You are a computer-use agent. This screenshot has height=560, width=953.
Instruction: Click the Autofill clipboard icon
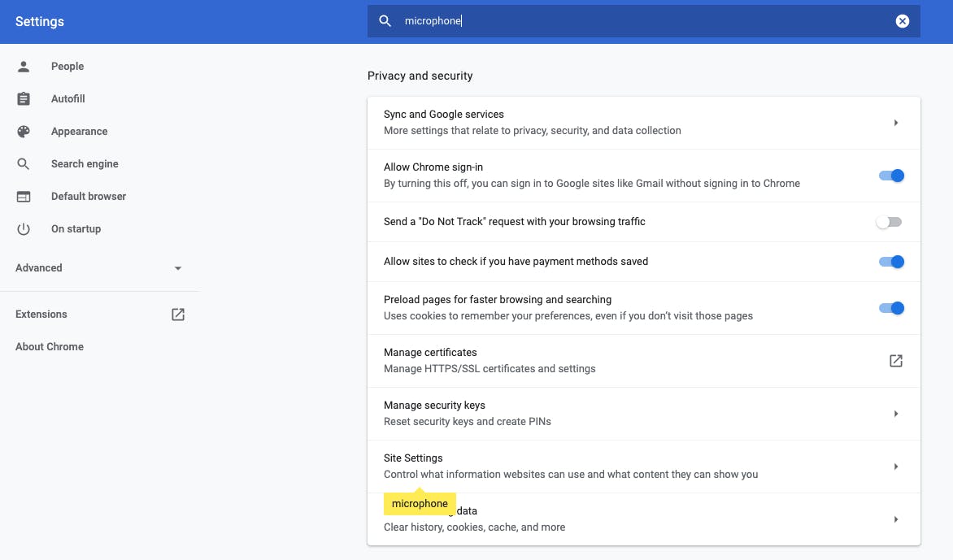(x=23, y=98)
